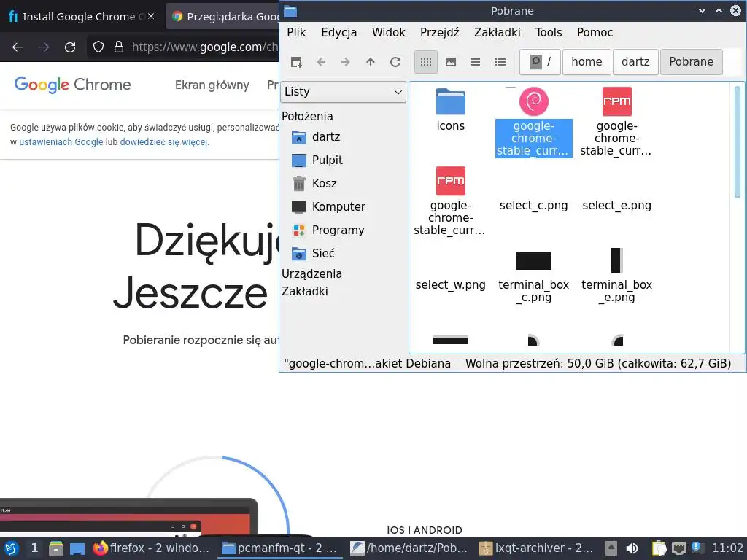This screenshot has height=560, width=747.
Task: Open the clipboard manager tray icon
Action: pos(659,548)
